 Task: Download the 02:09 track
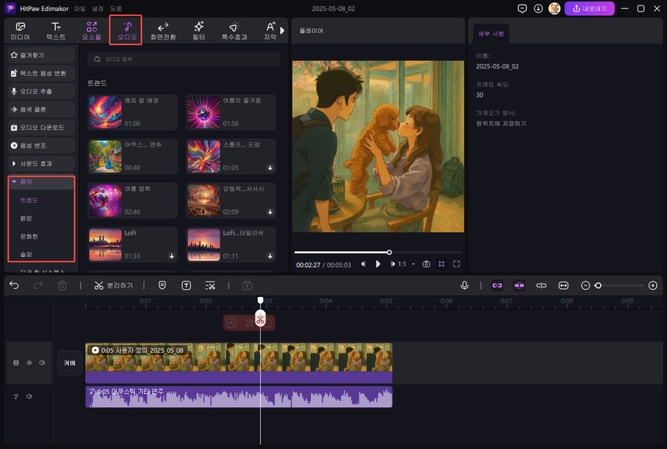point(270,212)
